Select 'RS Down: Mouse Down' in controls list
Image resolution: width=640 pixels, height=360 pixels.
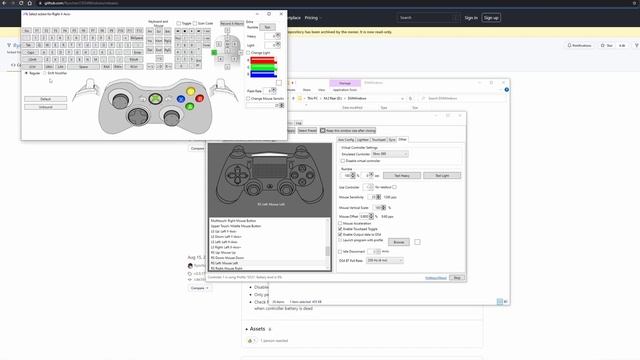pyautogui.click(x=267, y=258)
